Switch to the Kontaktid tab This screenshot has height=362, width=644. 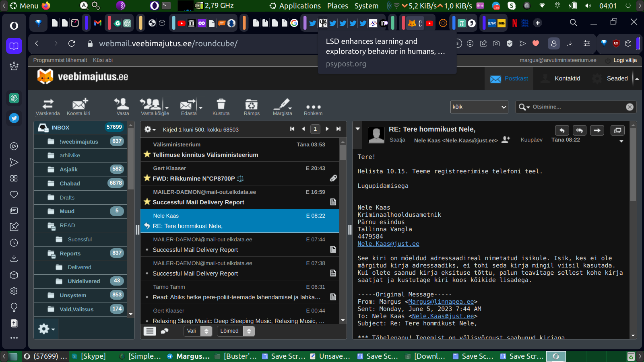567,78
